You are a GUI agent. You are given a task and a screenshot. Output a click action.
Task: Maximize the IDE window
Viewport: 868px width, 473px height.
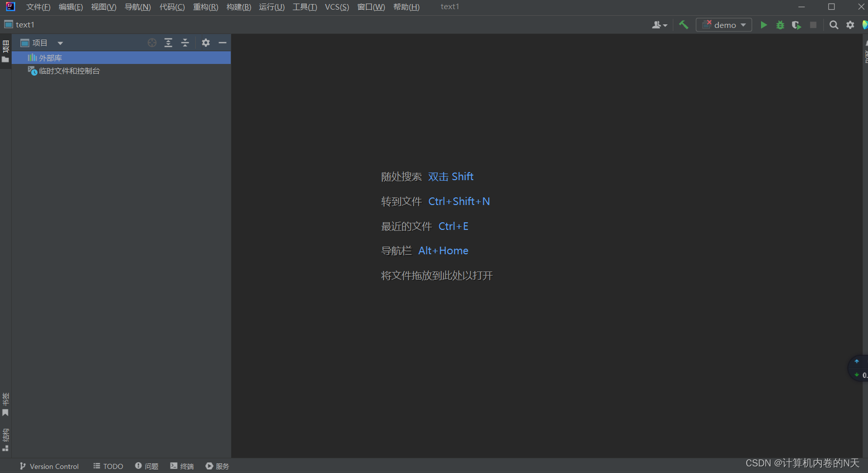tap(831, 7)
